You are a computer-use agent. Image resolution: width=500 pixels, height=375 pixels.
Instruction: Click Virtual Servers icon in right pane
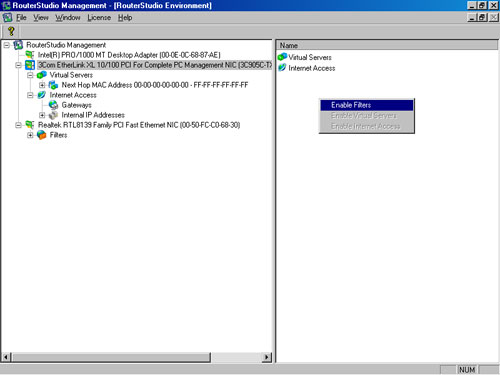[x=282, y=57]
